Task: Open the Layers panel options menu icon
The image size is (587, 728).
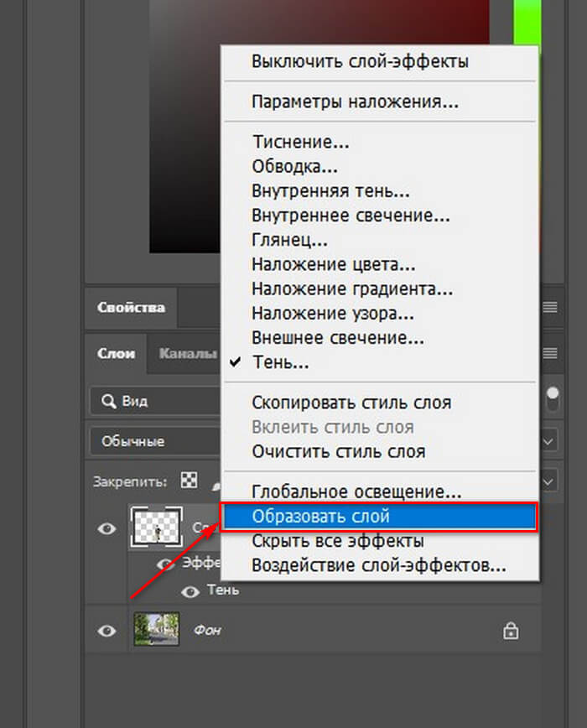Action: pos(550,353)
